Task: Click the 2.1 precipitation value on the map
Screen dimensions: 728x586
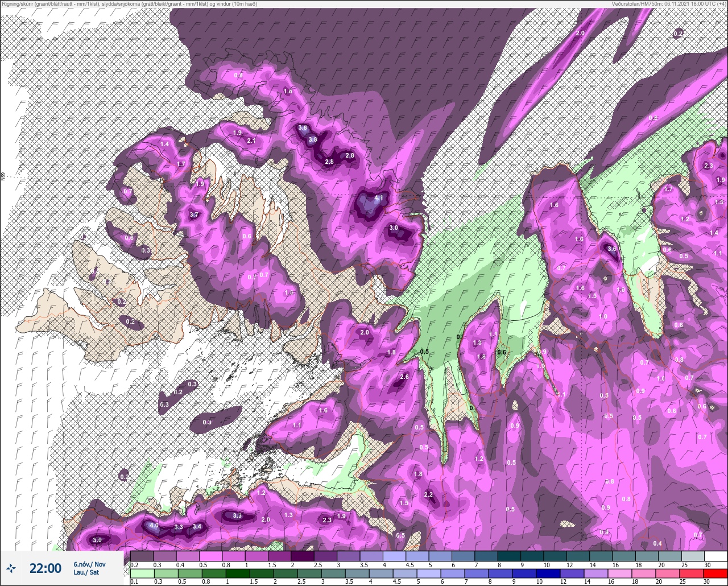Action: click(251, 140)
